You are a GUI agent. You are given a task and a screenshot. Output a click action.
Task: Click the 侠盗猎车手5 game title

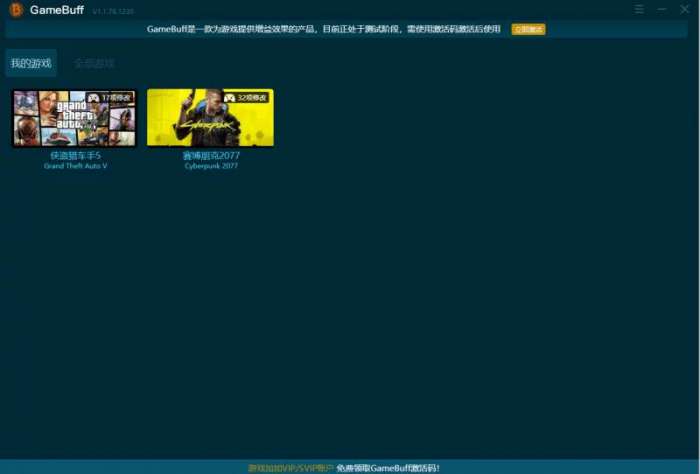75,156
